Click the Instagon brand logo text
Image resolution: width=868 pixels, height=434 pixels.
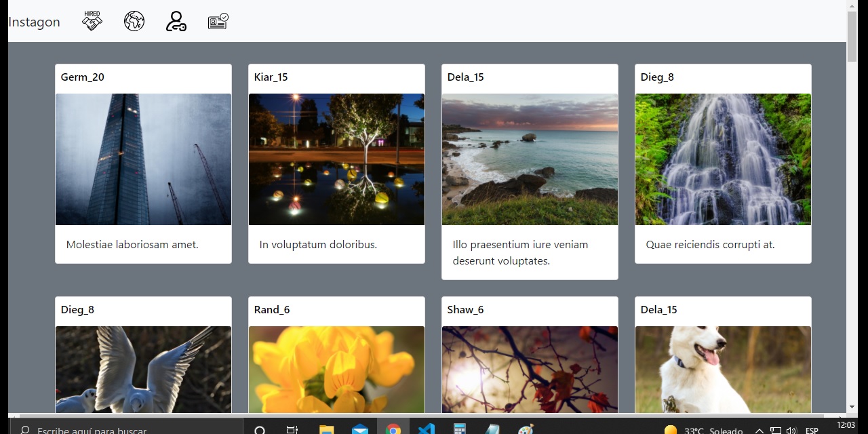pos(34,22)
